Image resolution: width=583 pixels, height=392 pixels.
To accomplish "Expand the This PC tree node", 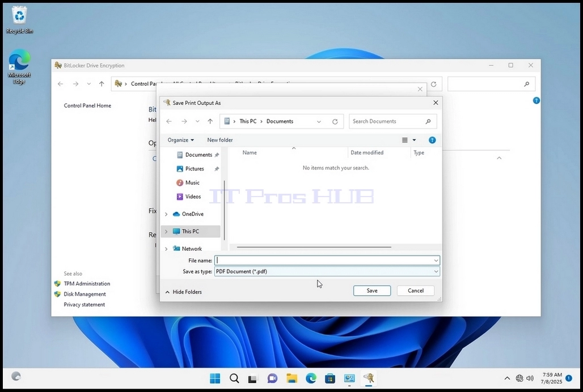I will 166,231.
